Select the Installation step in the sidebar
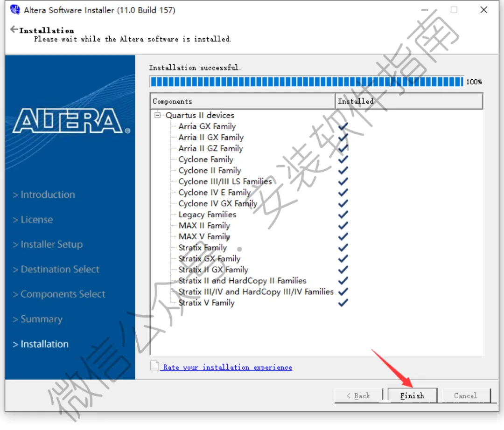This screenshot has height=430, width=504. point(41,344)
